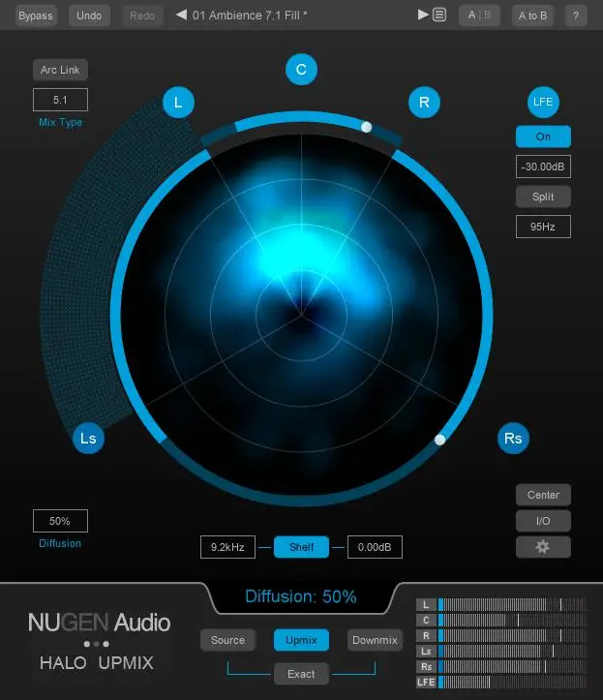Open the 5.1 Mix Type dropdown
The image size is (603, 700).
[60, 99]
